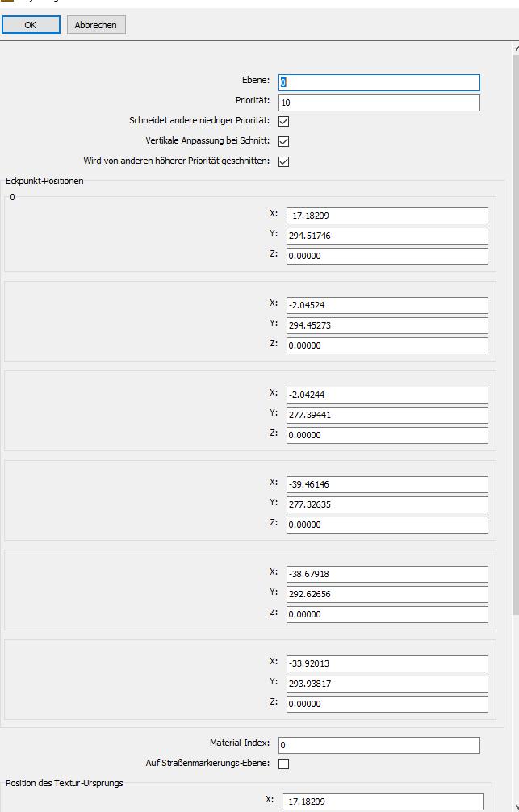
Task: Click the OK button
Action: pos(31,25)
